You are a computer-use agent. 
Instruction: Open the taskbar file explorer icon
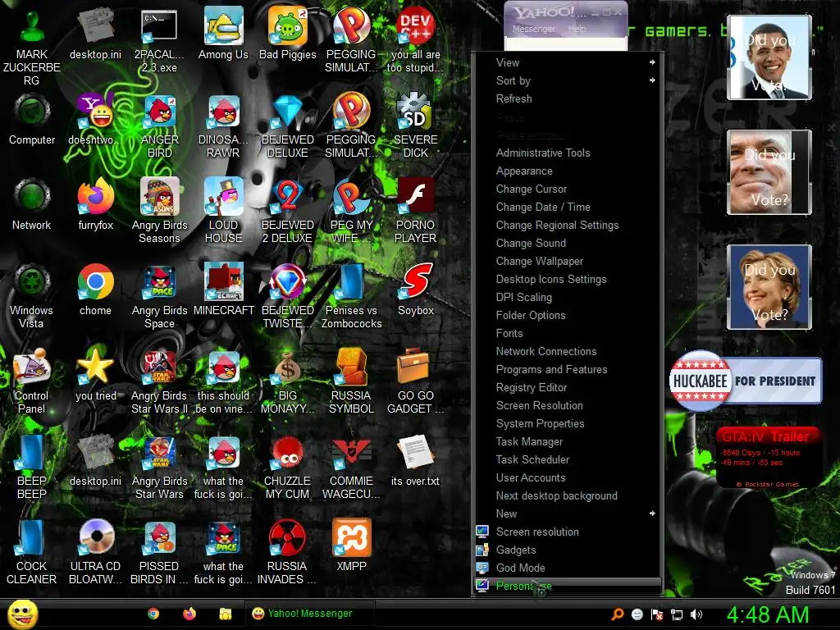tap(226, 614)
